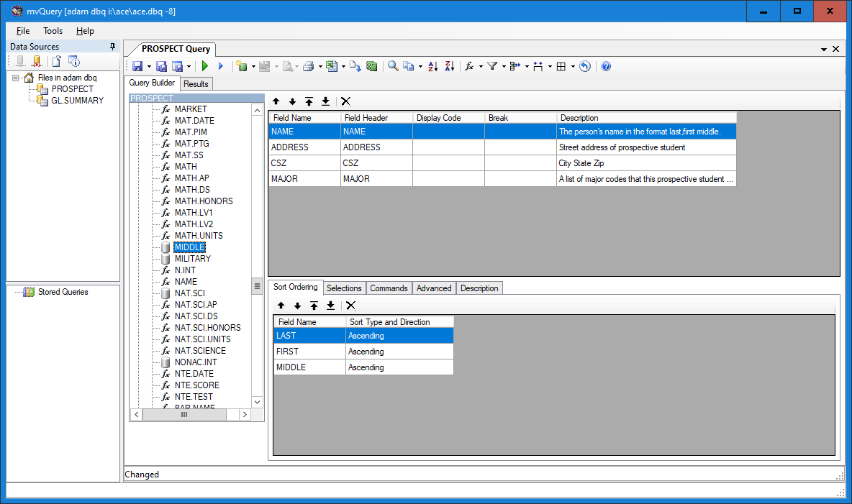Delete selected field with X above field grid
852x504 pixels.
point(345,101)
